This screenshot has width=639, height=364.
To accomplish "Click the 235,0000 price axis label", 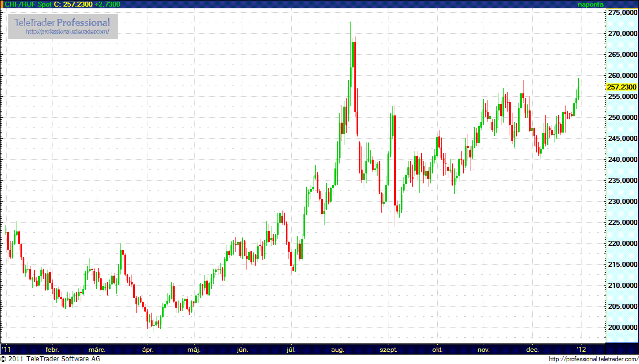I will [622, 181].
